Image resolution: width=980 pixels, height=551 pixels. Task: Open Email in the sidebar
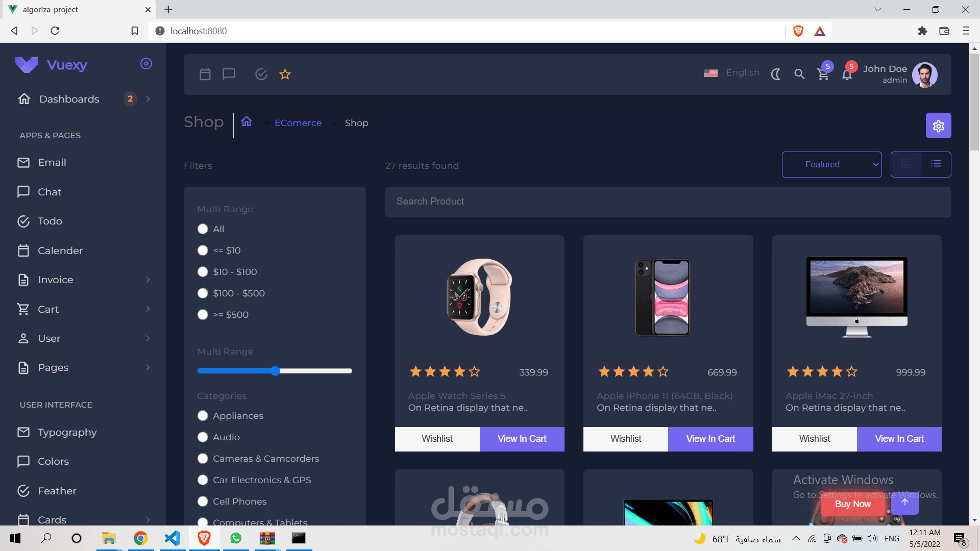(x=52, y=162)
